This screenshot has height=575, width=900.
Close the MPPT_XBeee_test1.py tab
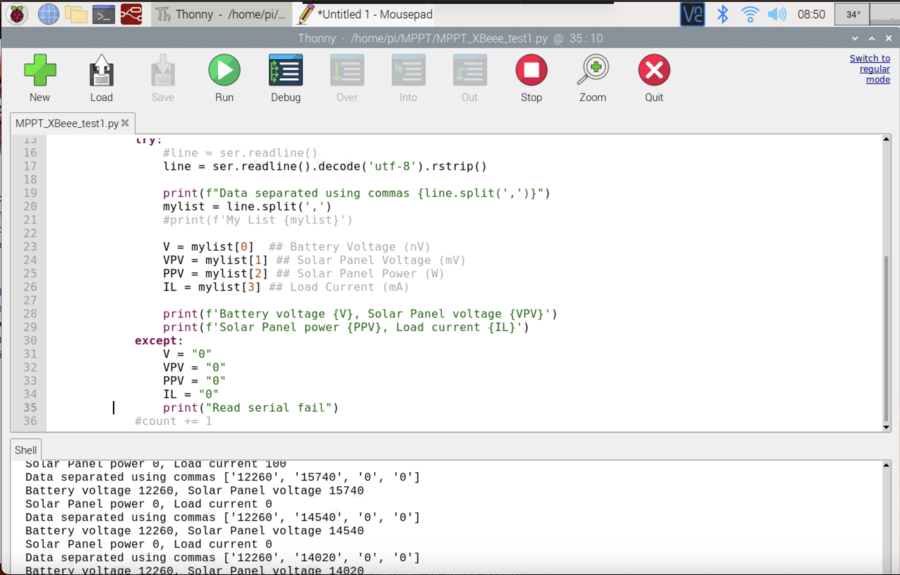pos(127,124)
